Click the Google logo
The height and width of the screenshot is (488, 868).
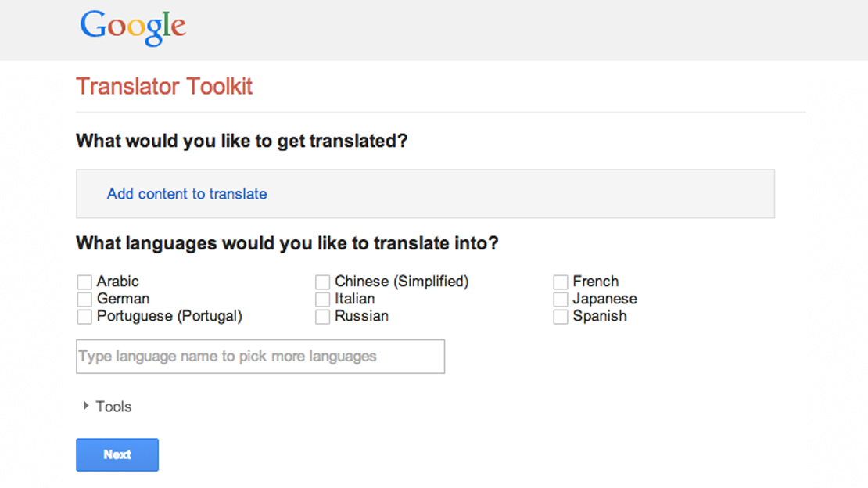(133, 27)
